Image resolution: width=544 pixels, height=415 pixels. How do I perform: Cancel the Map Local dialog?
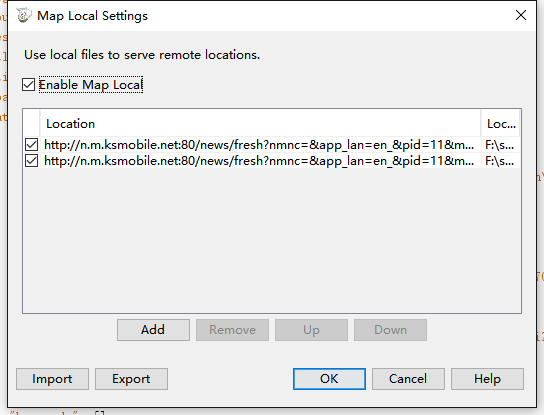(408, 379)
